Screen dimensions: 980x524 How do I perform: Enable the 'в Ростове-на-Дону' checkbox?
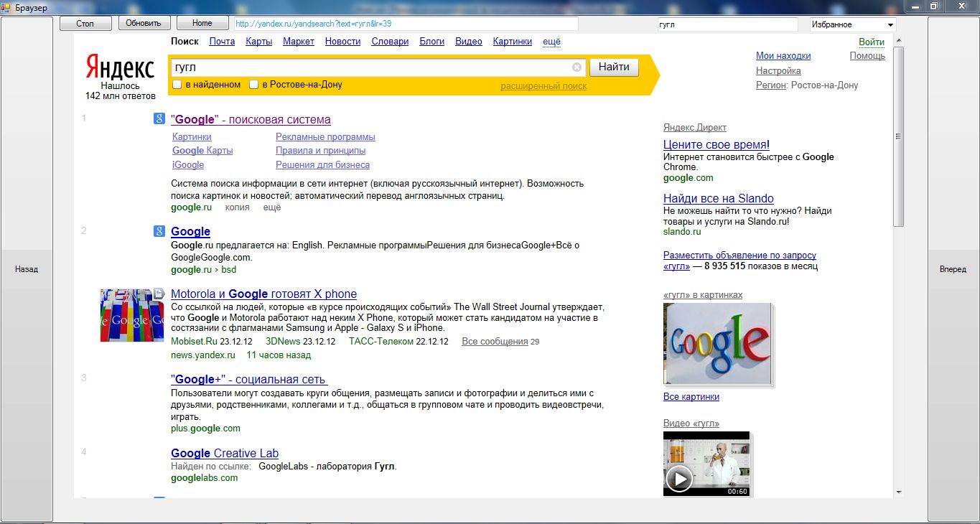pos(253,85)
